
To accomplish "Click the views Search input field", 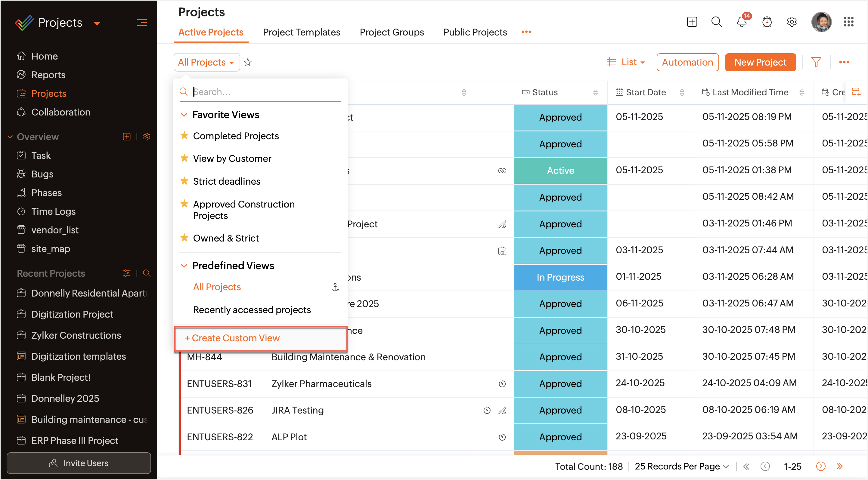I will pyautogui.click(x=266, y=92).
